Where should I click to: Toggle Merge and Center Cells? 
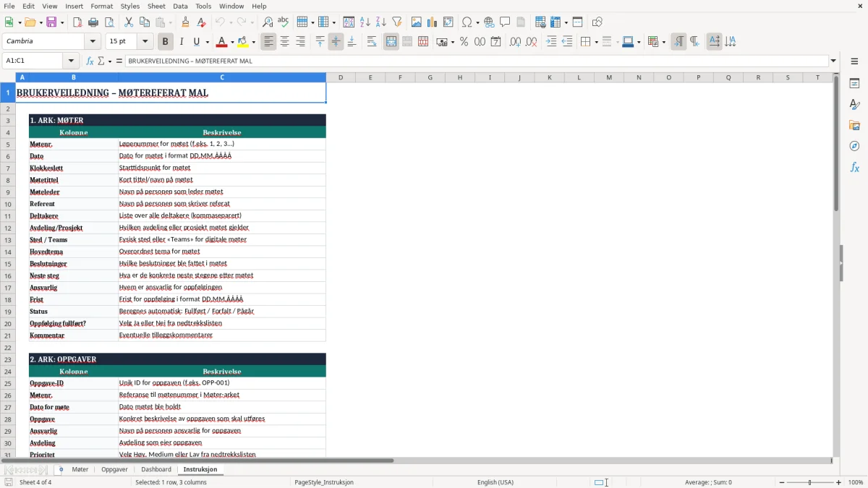[x=391, y=42]
